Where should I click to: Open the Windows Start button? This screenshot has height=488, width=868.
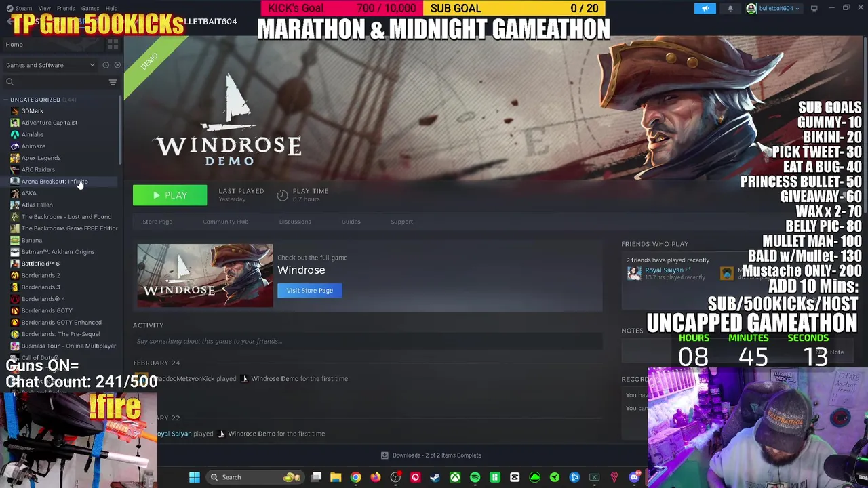tap(194, 477)
